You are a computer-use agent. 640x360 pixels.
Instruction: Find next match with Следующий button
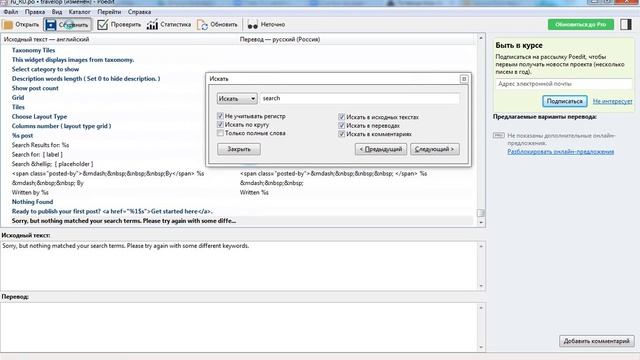pos(435,149)
